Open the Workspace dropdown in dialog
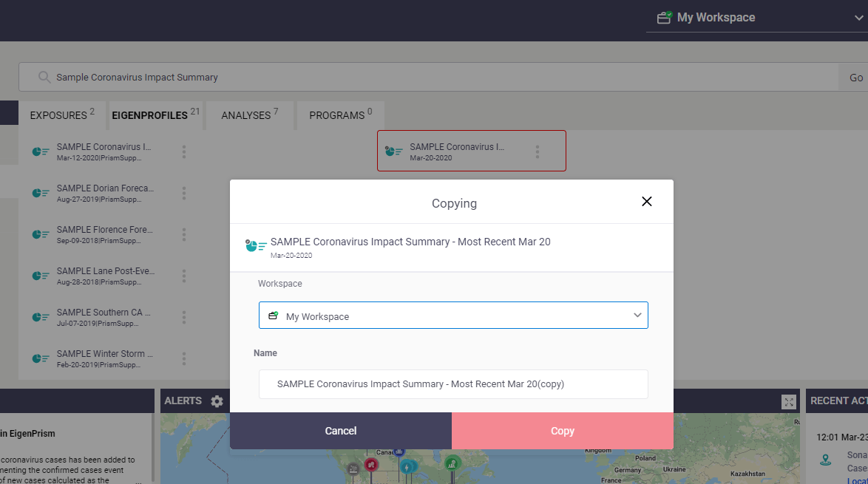 (x=452, y=316)
